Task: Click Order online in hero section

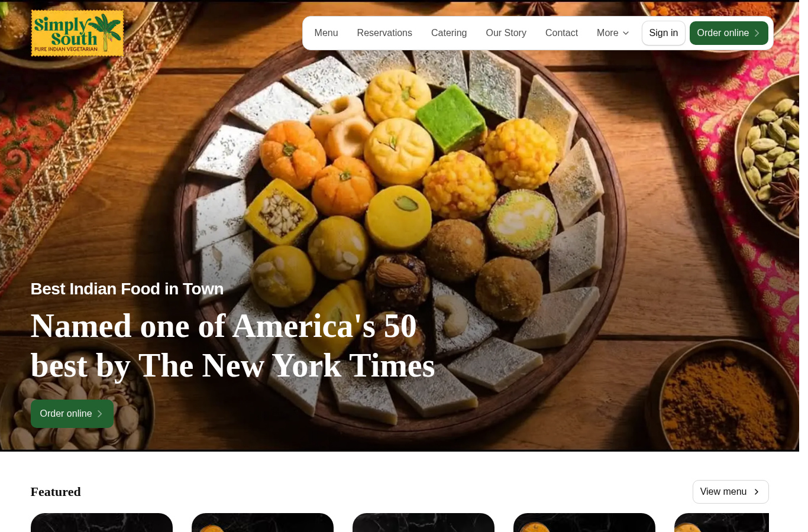Action: coord(72,414)
